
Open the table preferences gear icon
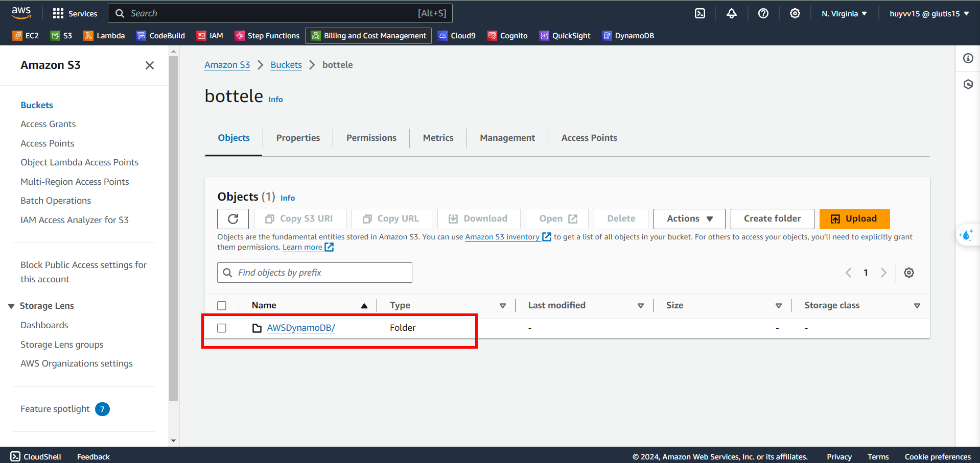[x=909, y=273]
